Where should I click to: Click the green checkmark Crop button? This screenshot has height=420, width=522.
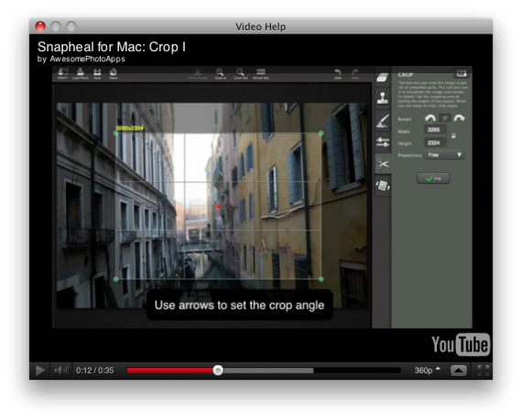pyautogui.click(x=433, y=178)
